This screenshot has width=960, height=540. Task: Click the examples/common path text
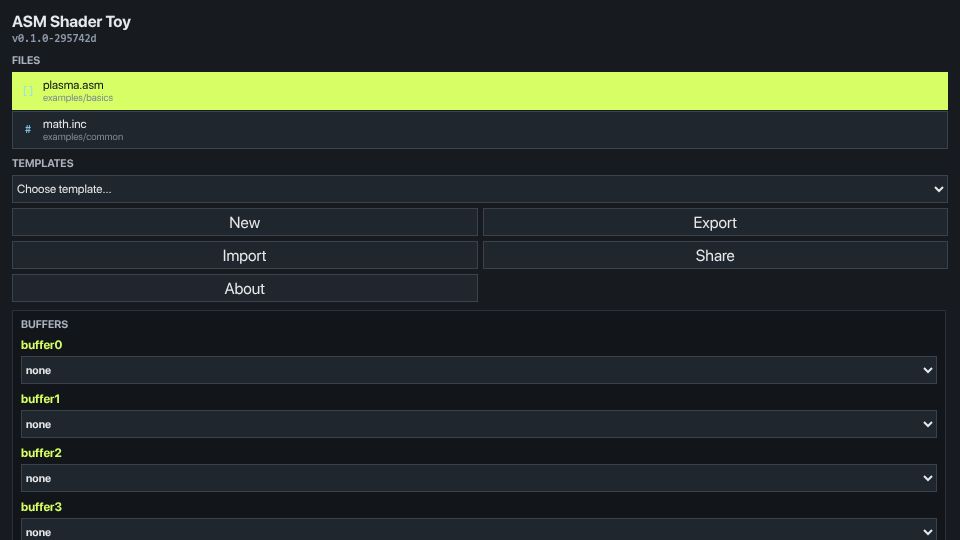pyautogui.click(x=83, y=137)
